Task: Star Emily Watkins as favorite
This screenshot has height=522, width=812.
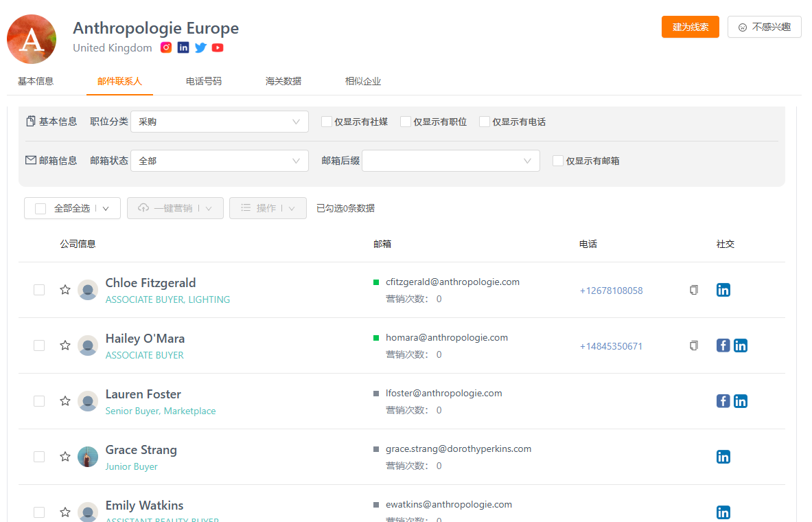Action: pos(65,512)
